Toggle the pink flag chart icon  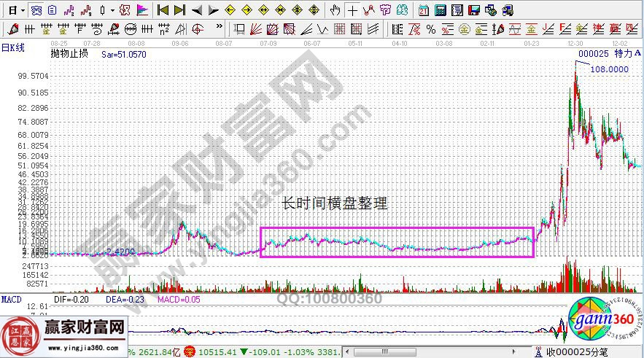pos(141,10)
